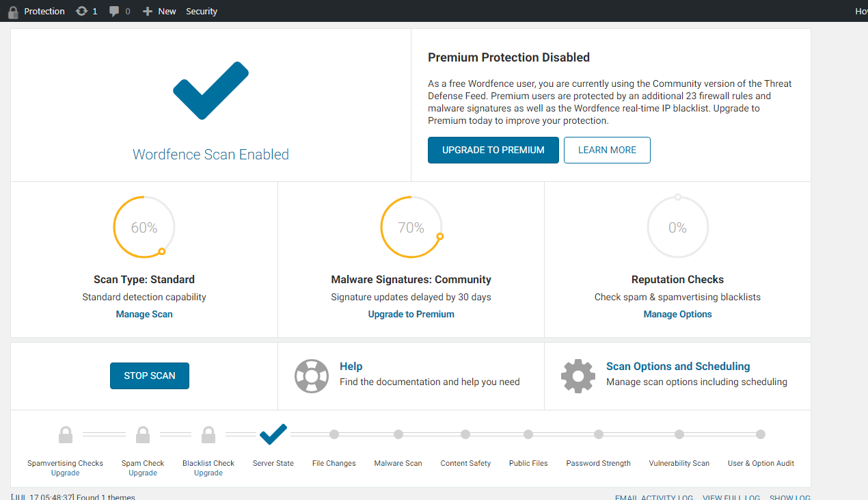Click the 60% Scan Type progress circle

144,228
